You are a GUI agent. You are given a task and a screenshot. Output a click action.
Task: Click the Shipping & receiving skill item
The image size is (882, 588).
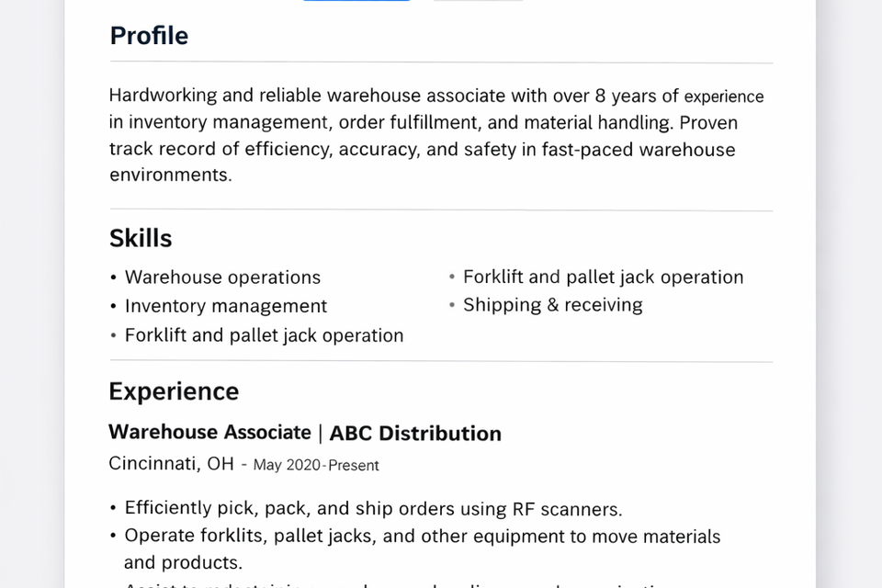(552, 305)
